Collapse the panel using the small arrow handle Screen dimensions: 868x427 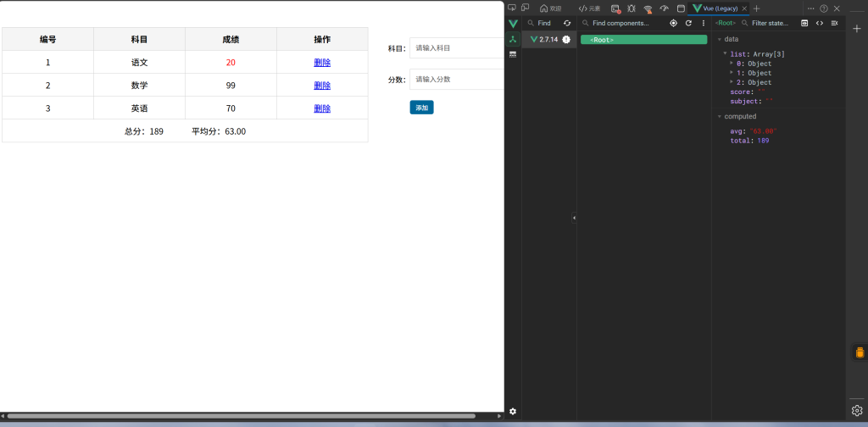(x=574, y=219)
